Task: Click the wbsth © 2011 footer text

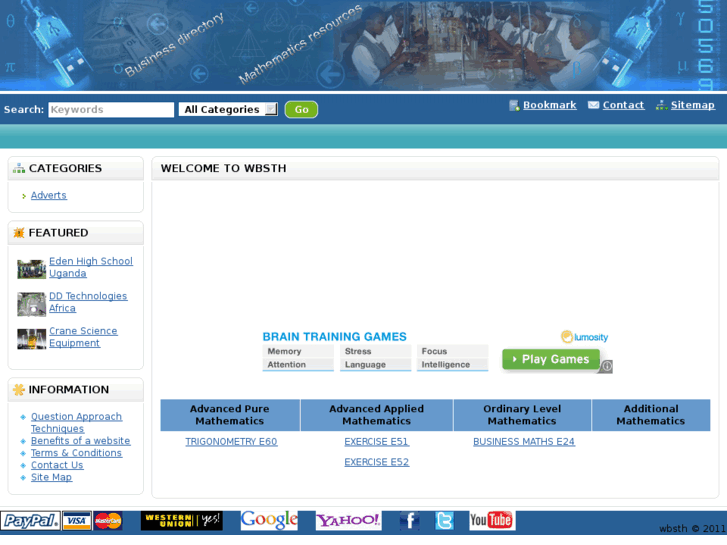Action: [x=692, y=529]
